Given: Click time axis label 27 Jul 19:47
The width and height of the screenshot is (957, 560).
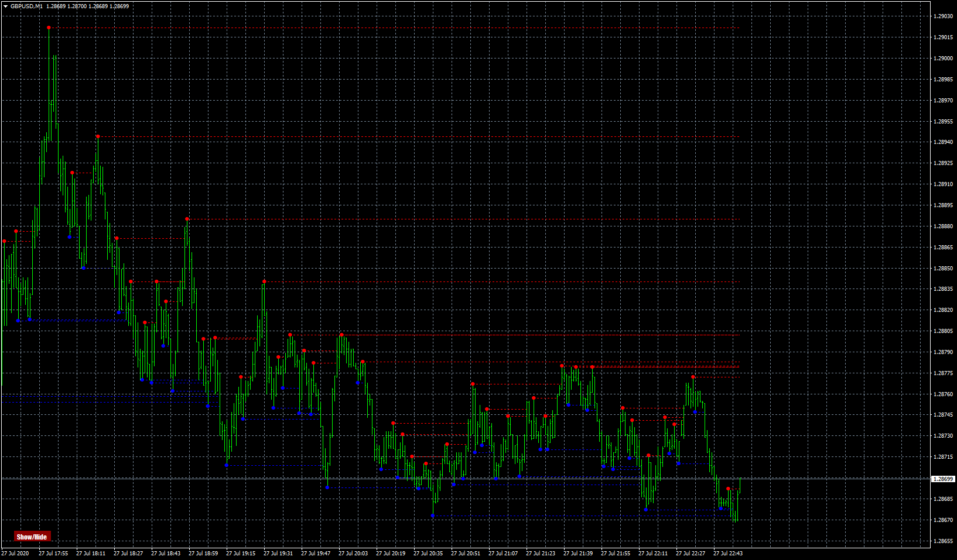Looking at the screenshot, I should point(316,554).
